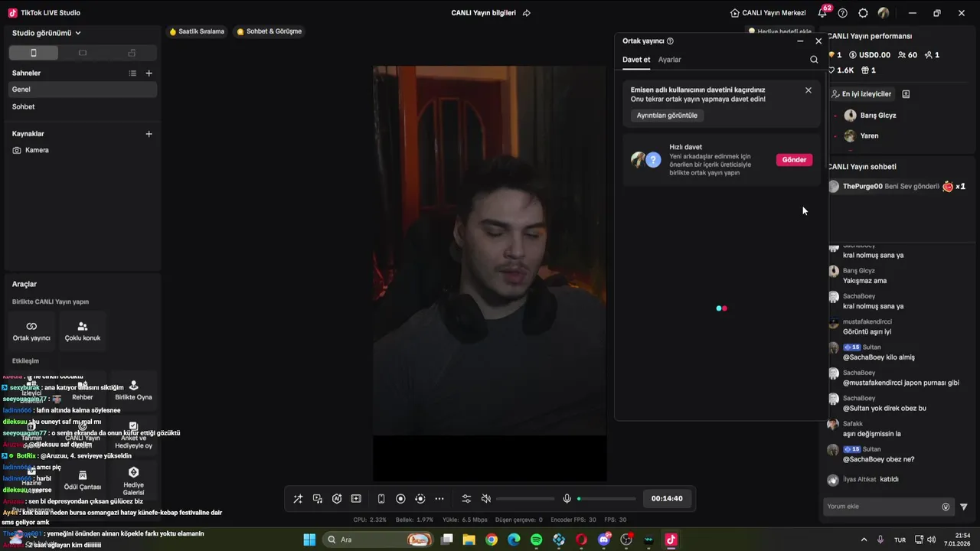Open the Ödül Çantası tool
Viewport: 980px width, 551px height.
click(x=83, y=480)
